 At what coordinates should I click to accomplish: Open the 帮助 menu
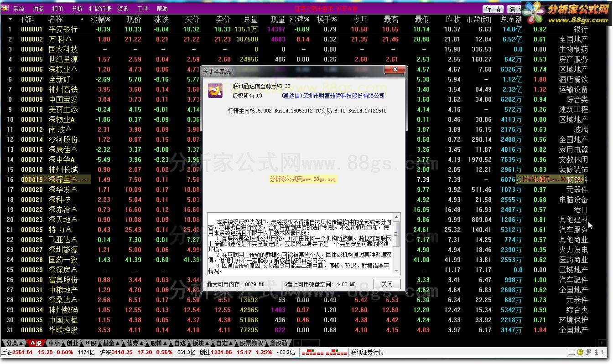(162, 9)
